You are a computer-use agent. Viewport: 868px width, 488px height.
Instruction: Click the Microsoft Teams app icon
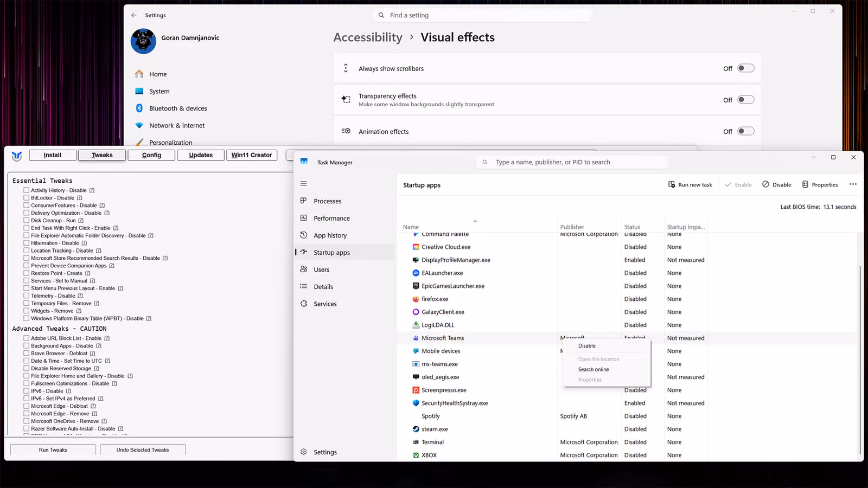(416, 338)
